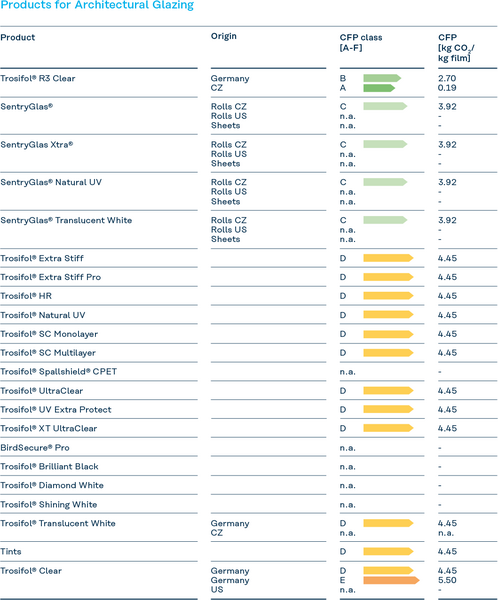Click the plain 'SentryGlas®' product name

tap(26, 107)
